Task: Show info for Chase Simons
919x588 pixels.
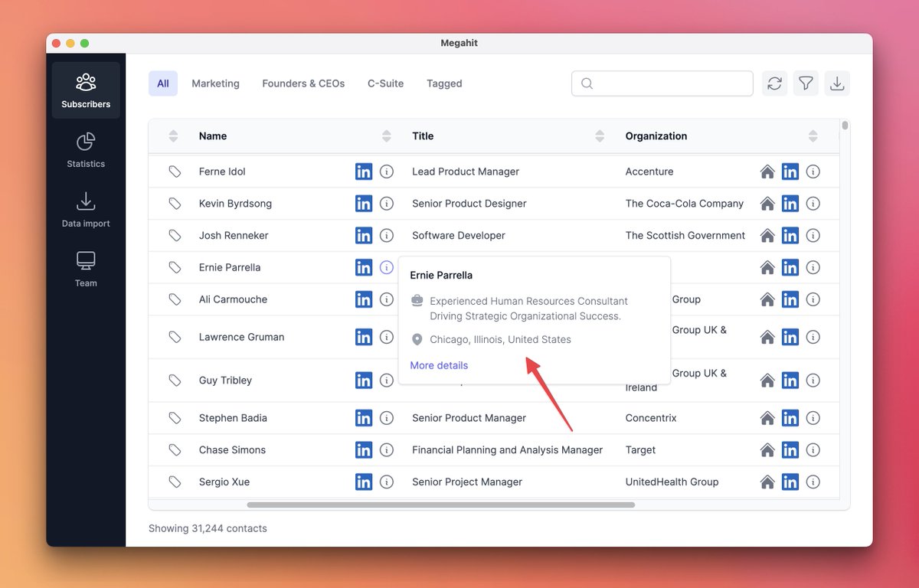Action: click(x=387, y=450)
